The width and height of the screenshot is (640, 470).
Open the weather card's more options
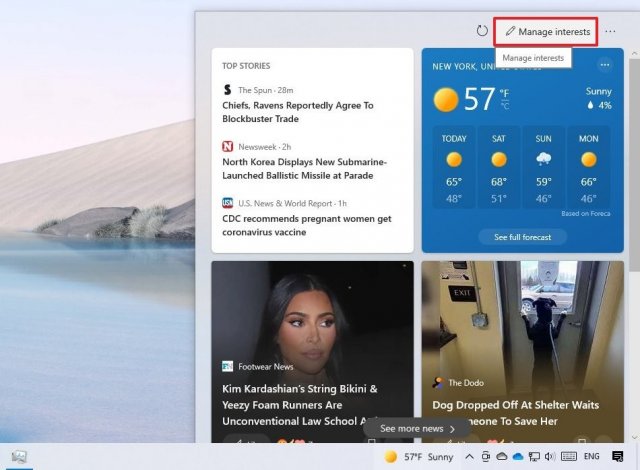click(x=604, y=65)
